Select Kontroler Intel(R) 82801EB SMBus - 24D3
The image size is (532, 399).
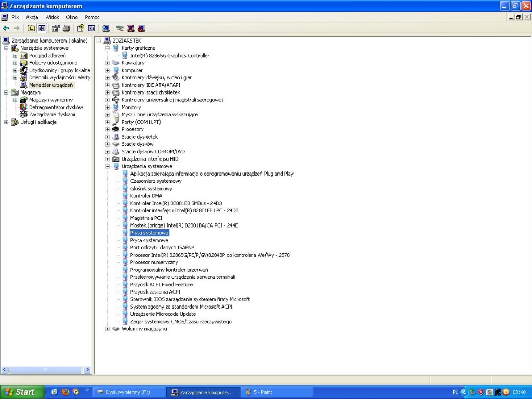[176, 203]
